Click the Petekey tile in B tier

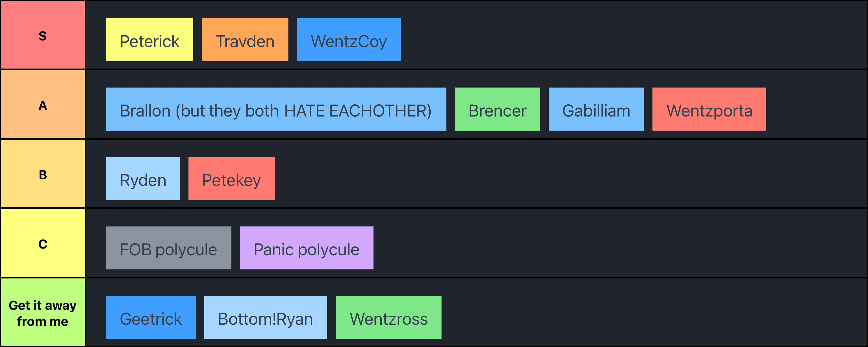point(231,178)
